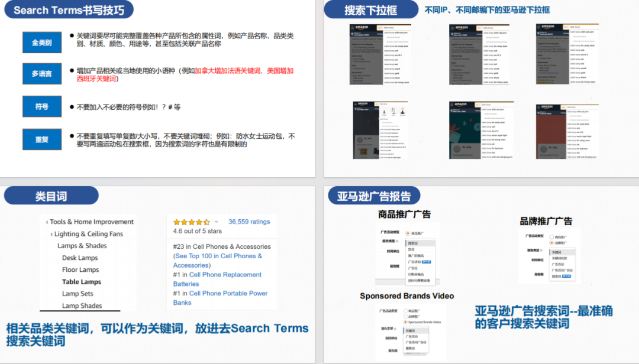This screenshot has height=364, width=639.
Task: Select the blue 全类别 label icon
Action: coord(42,42)
